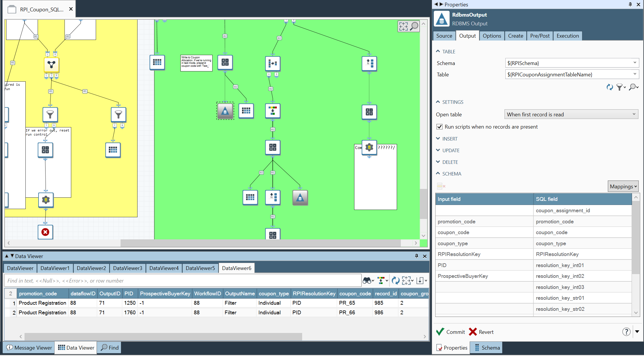Open the Schema dropdown

click(x=635, y=63)
